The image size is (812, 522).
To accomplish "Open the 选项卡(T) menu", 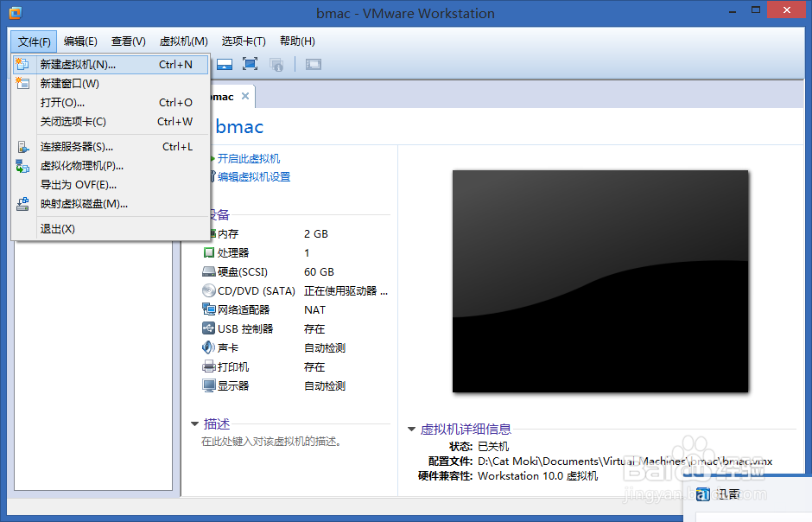I will (x=244, y=41).
